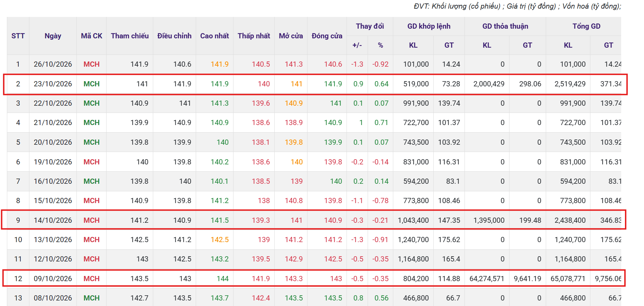644x306 pixels.
Task: Click the 64,274,571 negotiated volume value
Action: pos(487,279)
